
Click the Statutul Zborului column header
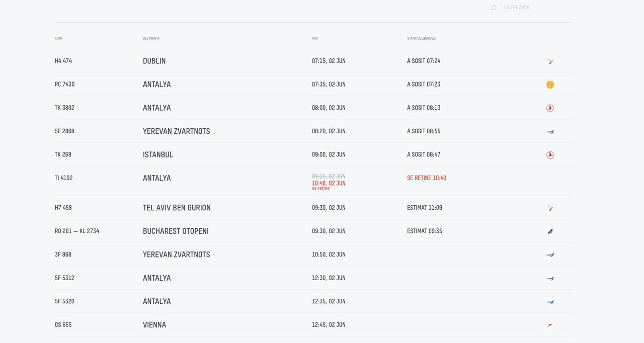tap(421, 38)
